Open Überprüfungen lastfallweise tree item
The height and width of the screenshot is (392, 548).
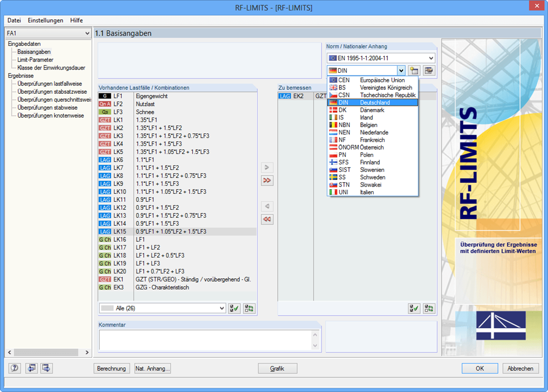click(50, 84)
